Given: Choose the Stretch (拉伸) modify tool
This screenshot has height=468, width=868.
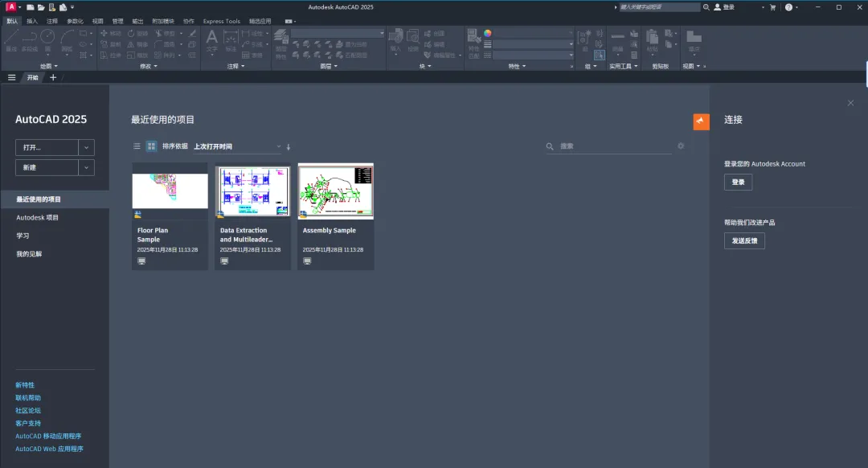Looking at the screenshot, I should tap(110, 55).
